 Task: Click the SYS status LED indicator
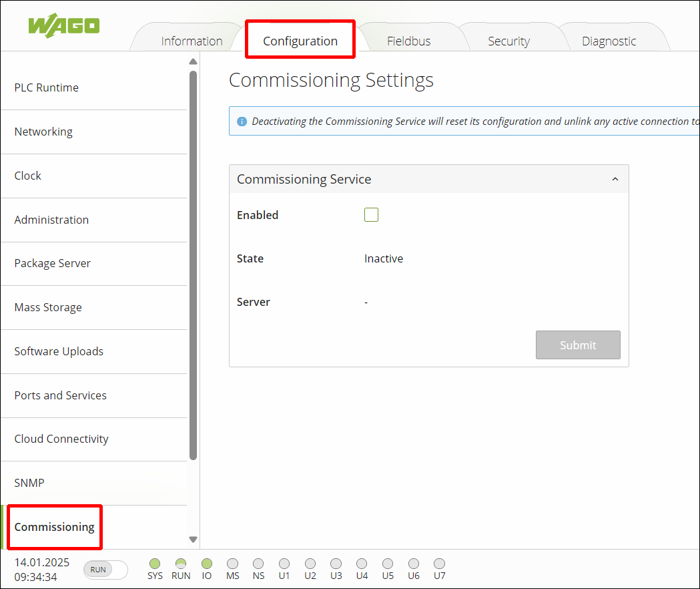coord(155,563)
